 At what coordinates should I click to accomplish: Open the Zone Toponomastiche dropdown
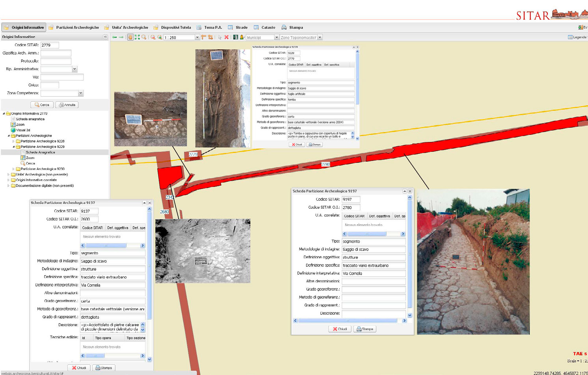(320, 37)
